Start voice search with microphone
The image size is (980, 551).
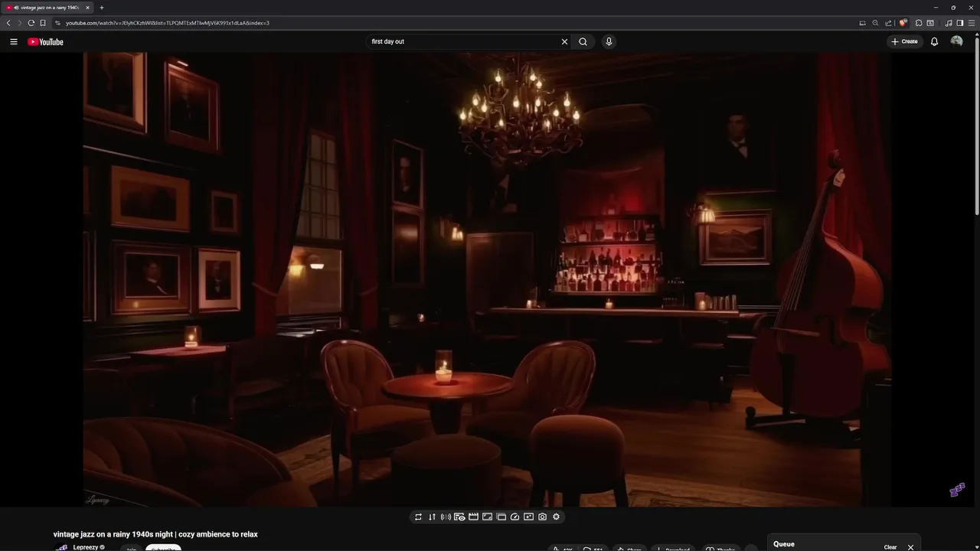coord(609,42)
